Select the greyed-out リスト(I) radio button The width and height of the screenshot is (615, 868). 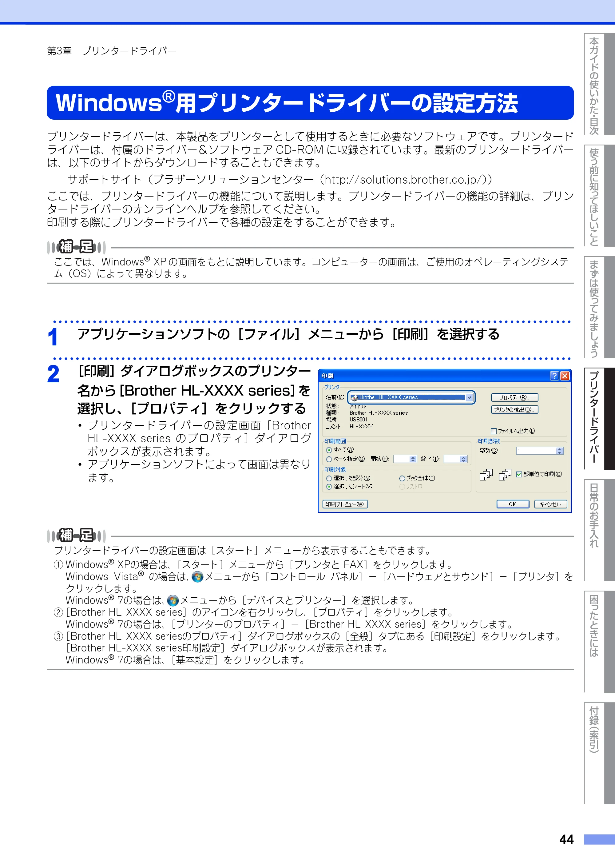click(402, 487)
